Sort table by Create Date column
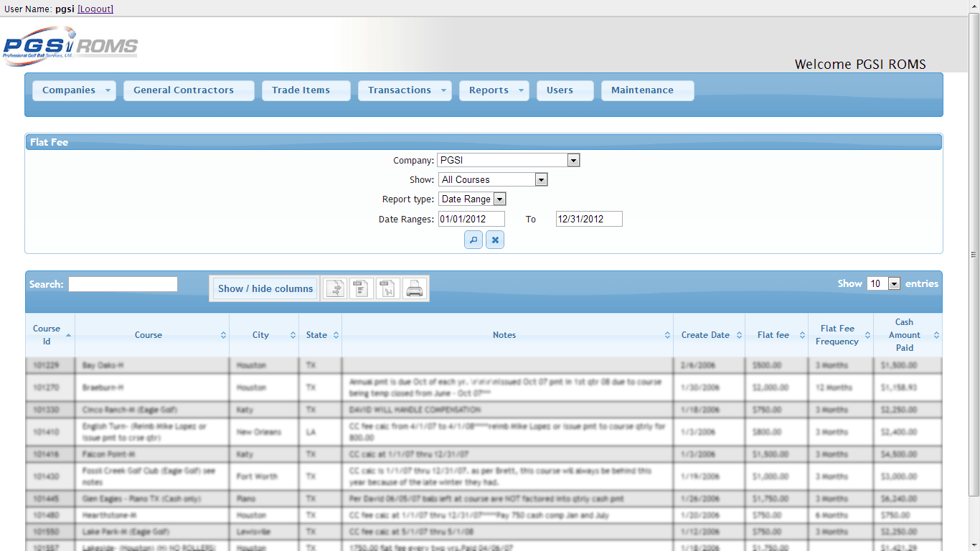 pos(708,335)
